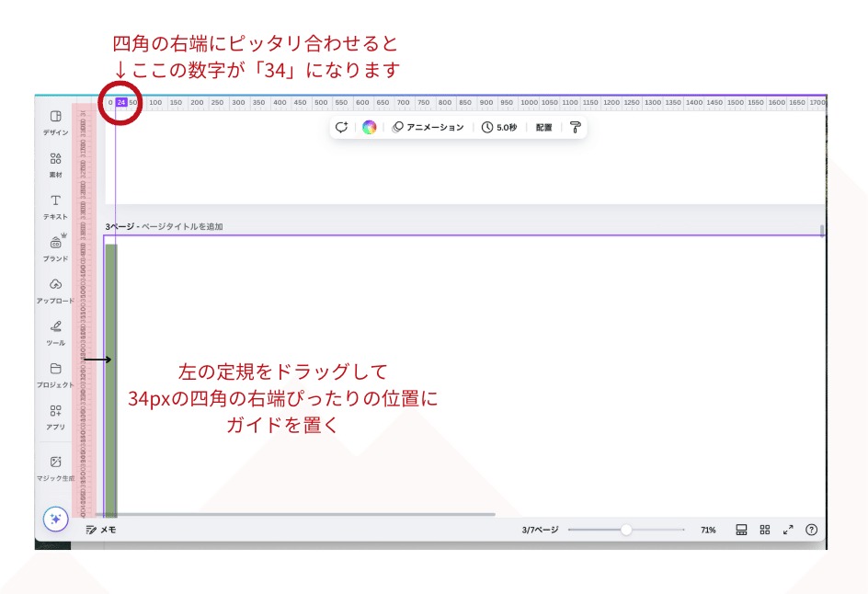Open the マジック生成 sidebar panel
This screenshot has height=594, width=868.
(55, 468)
